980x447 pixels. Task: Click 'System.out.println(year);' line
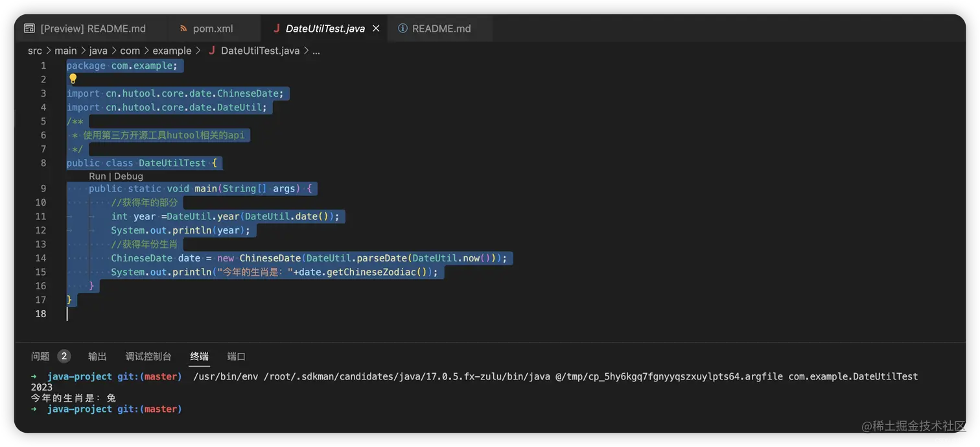pos(180,230)
